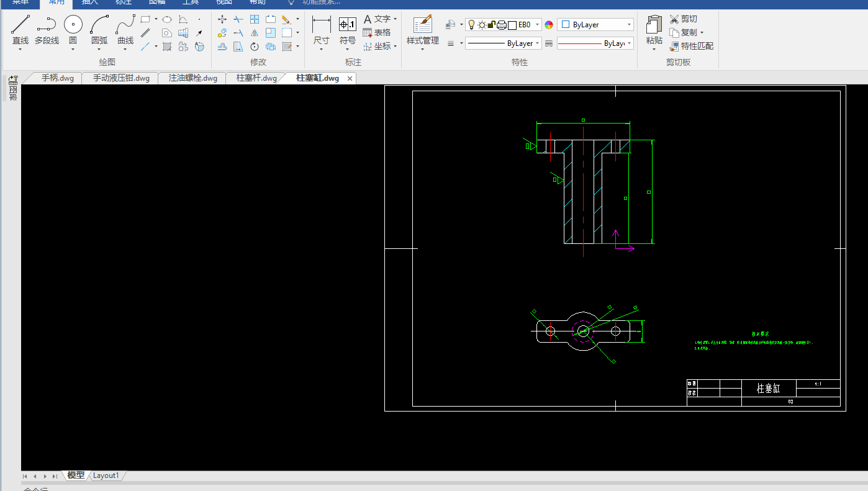This screenshot has height=491, width=868.
Task: Toggle layer freeze sun icon
Action: (x=481, y=25)
